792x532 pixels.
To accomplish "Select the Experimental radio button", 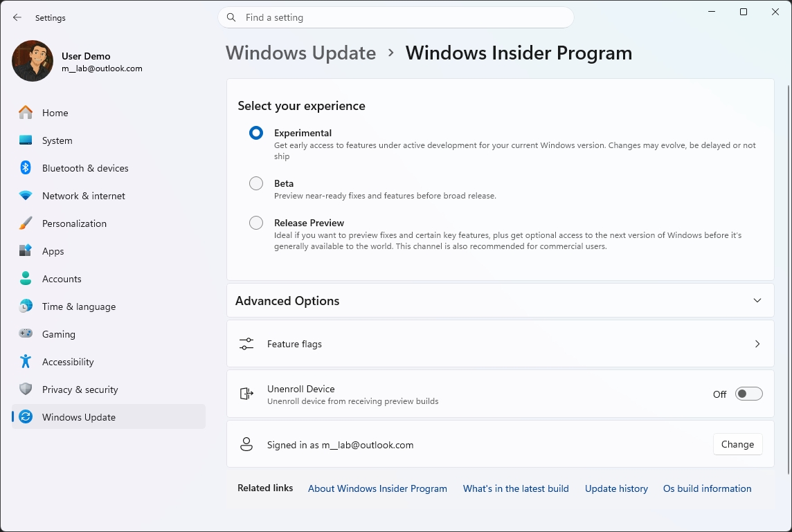I will [256, 133].
